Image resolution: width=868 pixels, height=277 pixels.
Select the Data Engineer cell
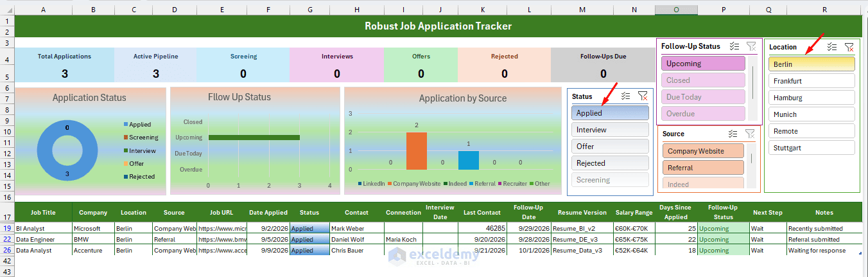click(x=43, y=239)
